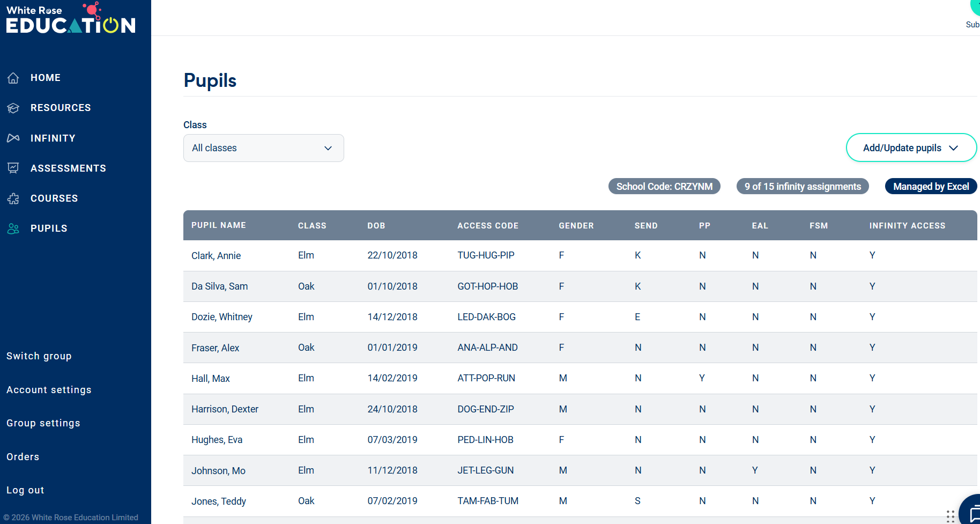Viewport: 980px width, 524px height.
Task: Select pupil Fraser, Alex
Action: tap(216, 348)
